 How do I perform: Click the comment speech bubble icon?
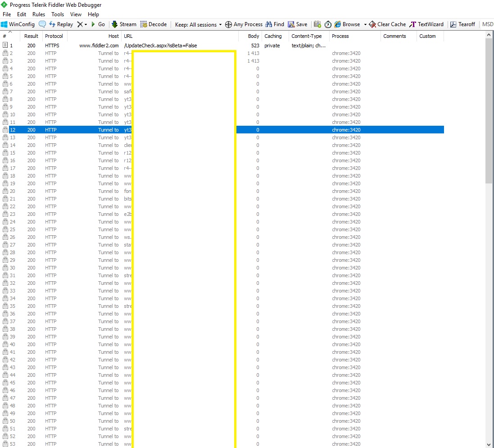coord(42,24)
